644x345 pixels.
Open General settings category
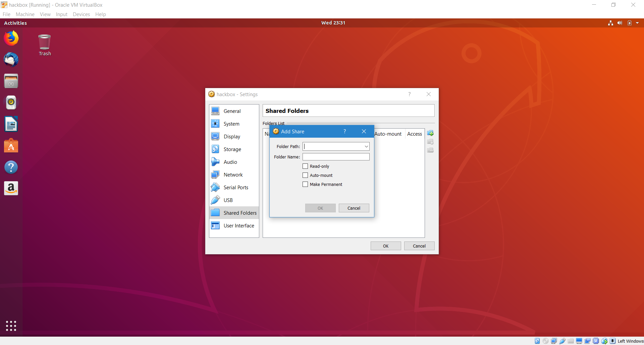tap(234, 111)
